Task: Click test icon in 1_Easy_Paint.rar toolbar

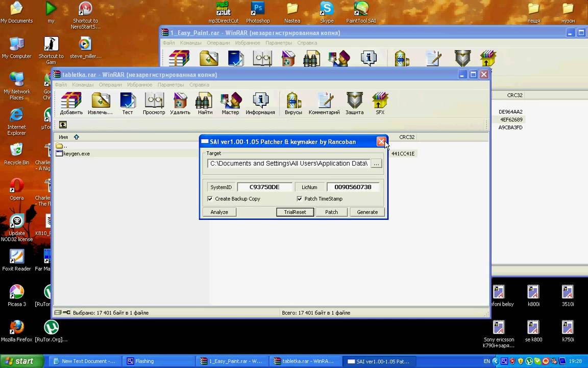Action: coord(236,58)
